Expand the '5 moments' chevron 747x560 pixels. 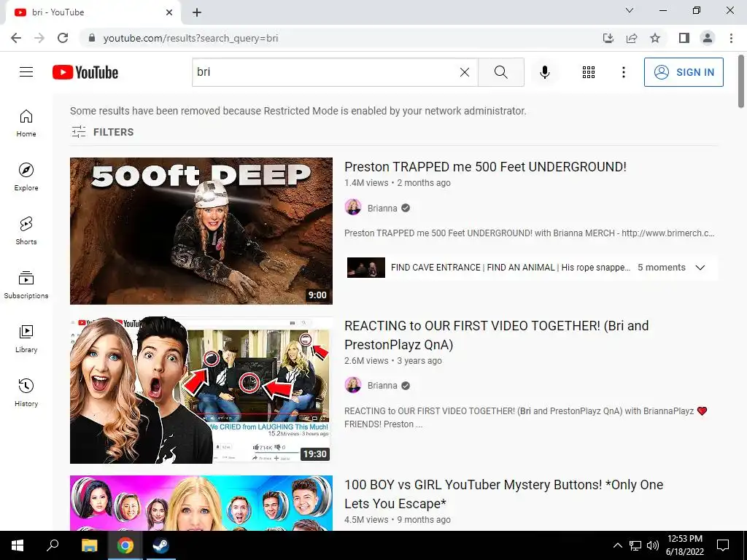(700, 268)
